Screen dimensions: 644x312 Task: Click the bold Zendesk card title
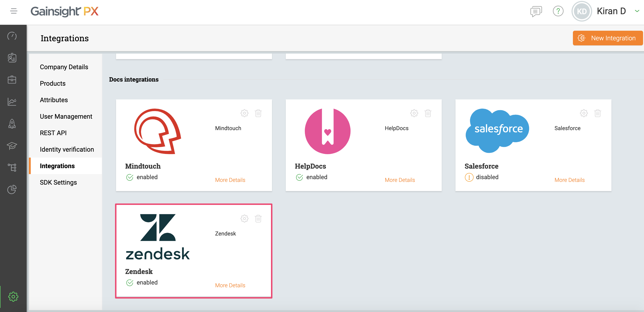click(139, 271)
